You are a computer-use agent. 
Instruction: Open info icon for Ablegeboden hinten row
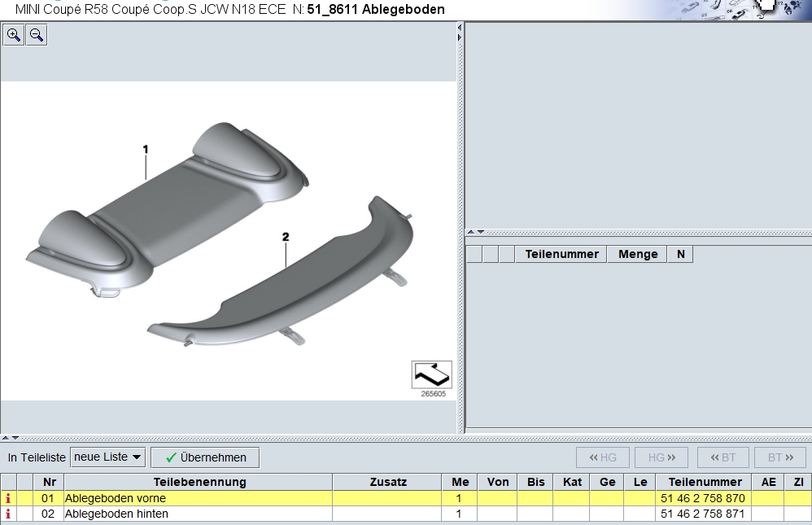click(8, 514)
